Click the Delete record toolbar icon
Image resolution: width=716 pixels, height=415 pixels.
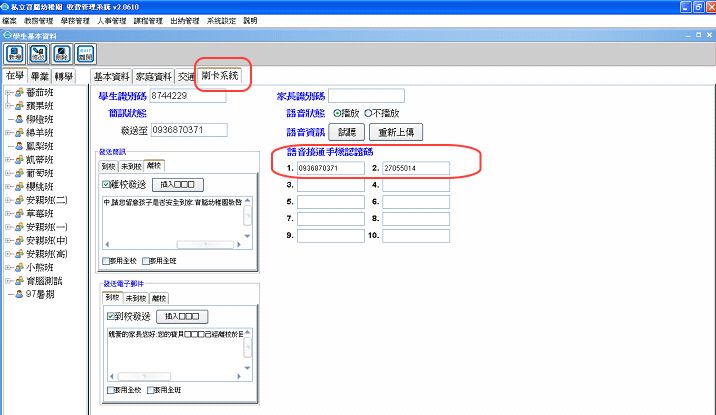[x=62, y=54]
